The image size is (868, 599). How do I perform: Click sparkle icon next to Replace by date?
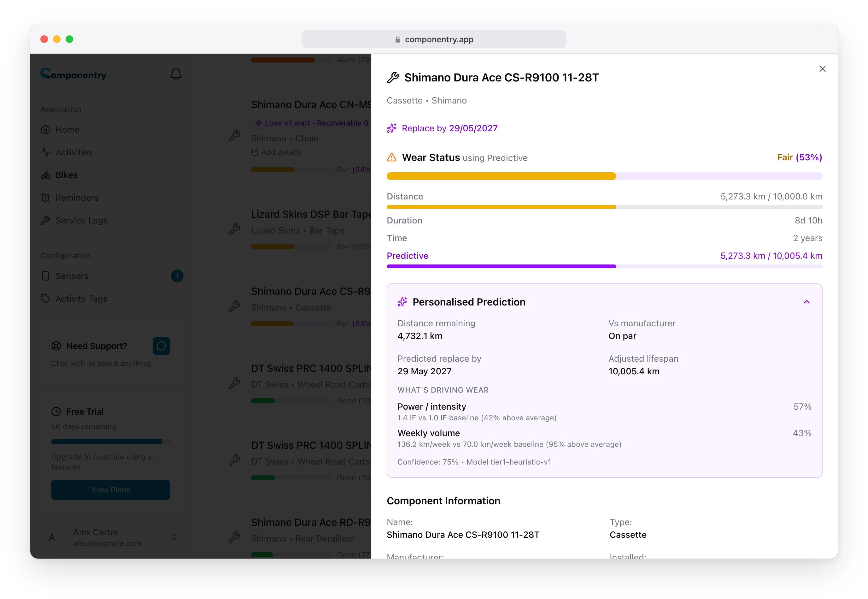tap(392, 128)
